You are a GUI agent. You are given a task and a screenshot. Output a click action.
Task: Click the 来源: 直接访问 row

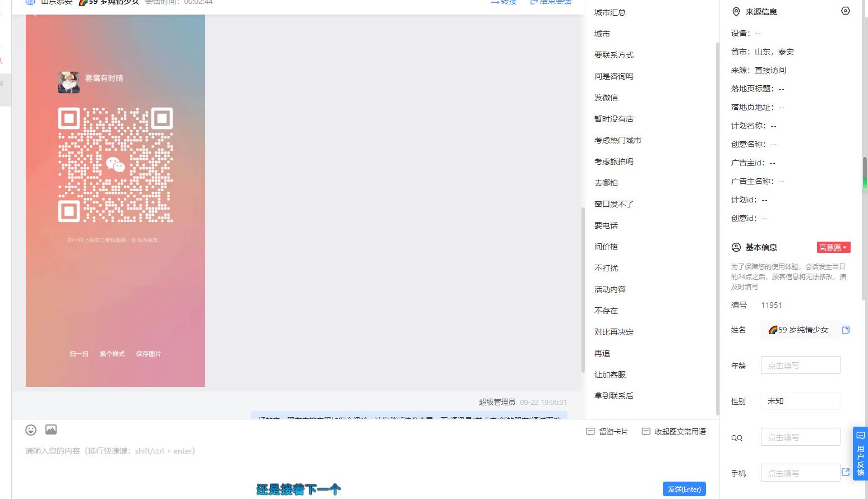point(758,70)
